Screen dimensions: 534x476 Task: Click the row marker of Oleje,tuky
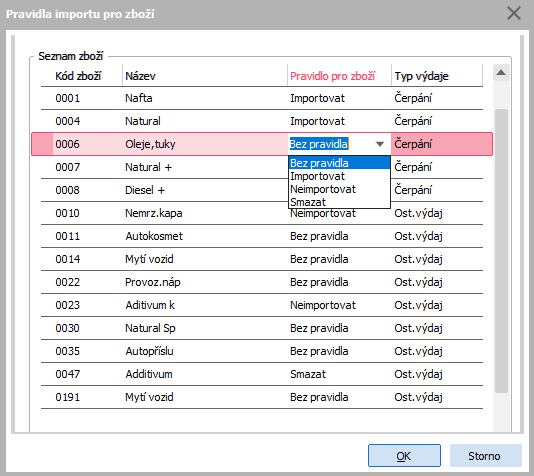42,144
